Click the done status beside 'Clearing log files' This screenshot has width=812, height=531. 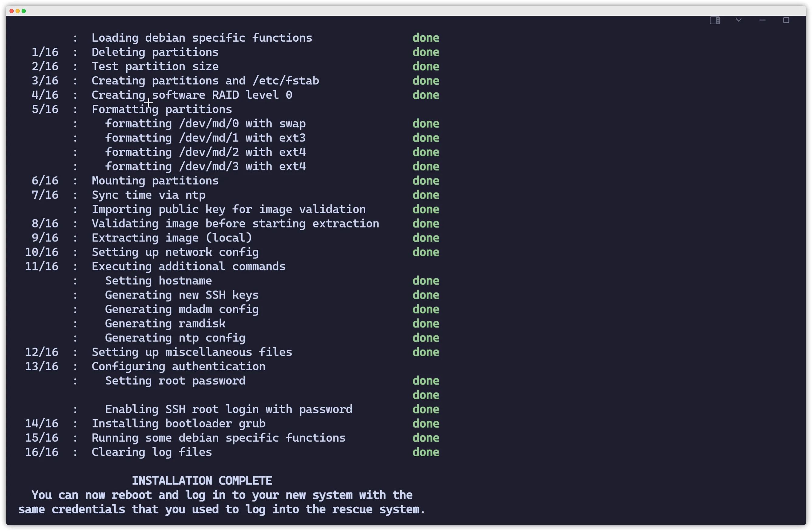tap(426, 452)
